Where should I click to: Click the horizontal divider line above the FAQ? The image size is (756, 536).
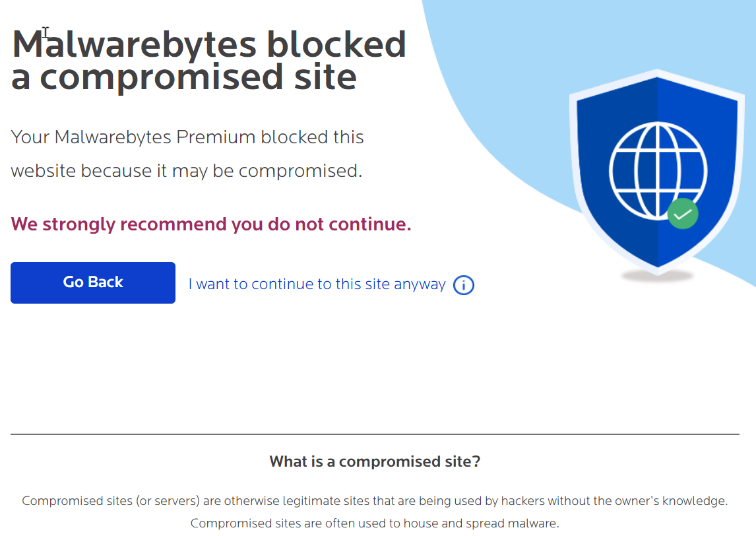(x=375, y=434)
